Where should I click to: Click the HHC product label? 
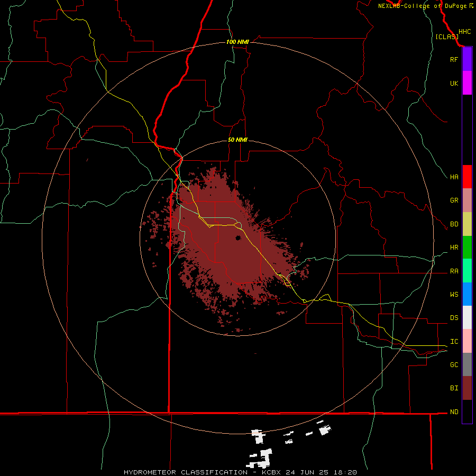(465, 32)
